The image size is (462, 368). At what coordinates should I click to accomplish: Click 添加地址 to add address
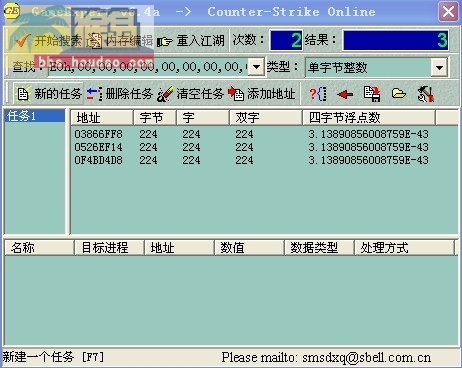[261, 94]
